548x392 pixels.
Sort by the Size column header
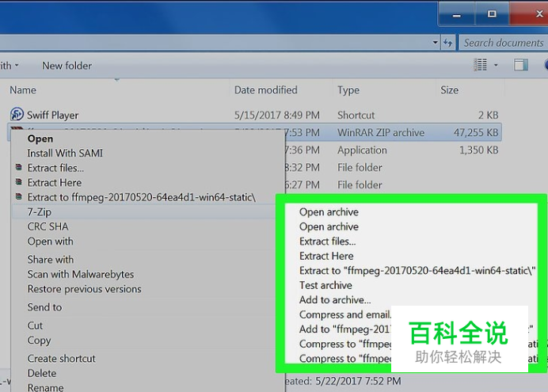point(449,90)
